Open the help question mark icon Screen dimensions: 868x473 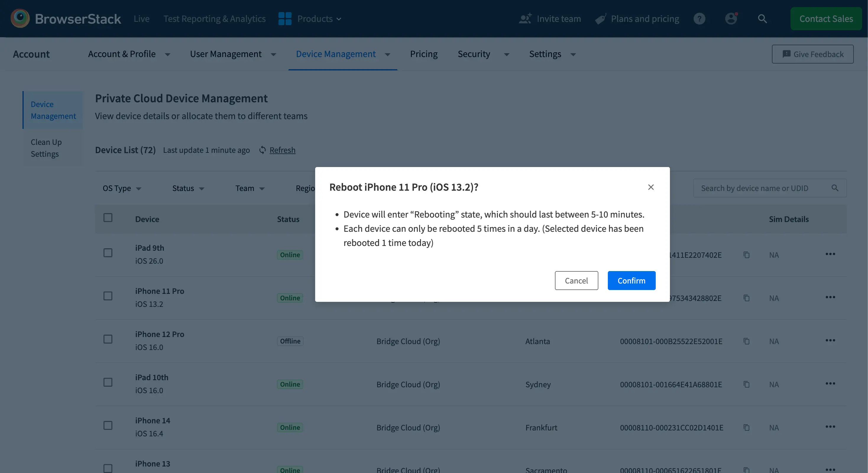point(699,19)
